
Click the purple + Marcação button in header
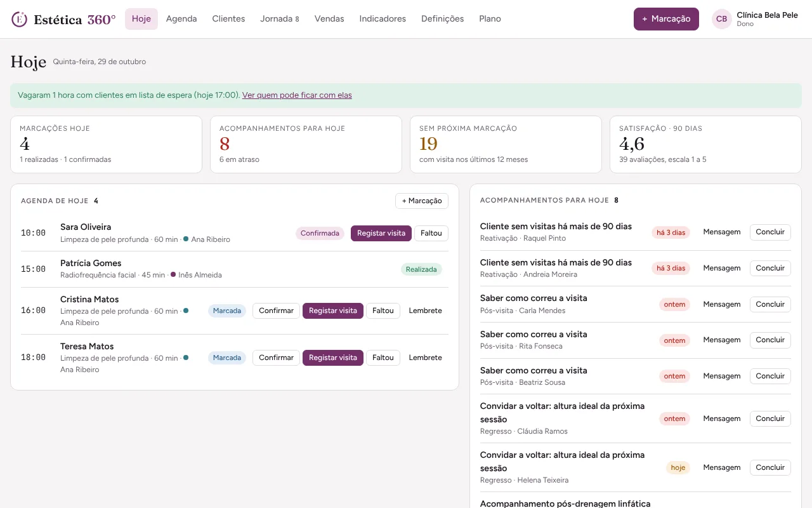(666, 19)
